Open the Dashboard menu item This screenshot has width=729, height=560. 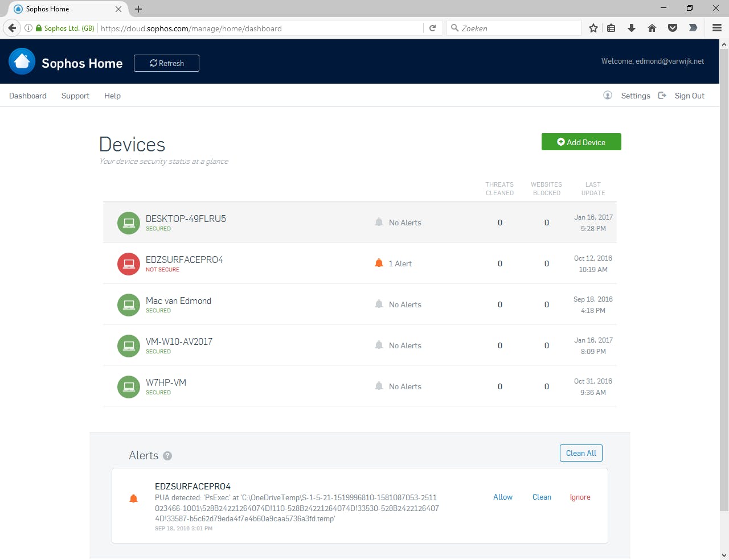[x=28, y=96]
